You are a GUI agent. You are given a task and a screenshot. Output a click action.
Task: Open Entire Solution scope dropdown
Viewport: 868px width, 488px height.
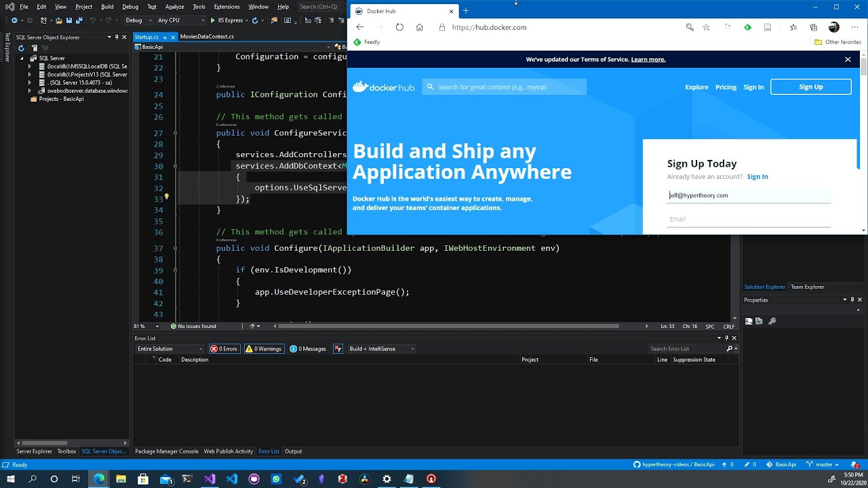coord(170,349)
